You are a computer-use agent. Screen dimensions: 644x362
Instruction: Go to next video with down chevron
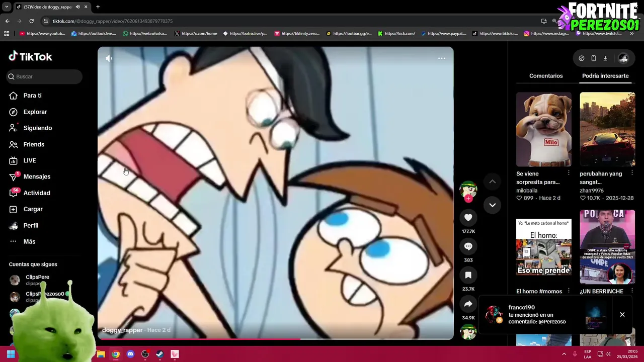[x=493, y=205]
